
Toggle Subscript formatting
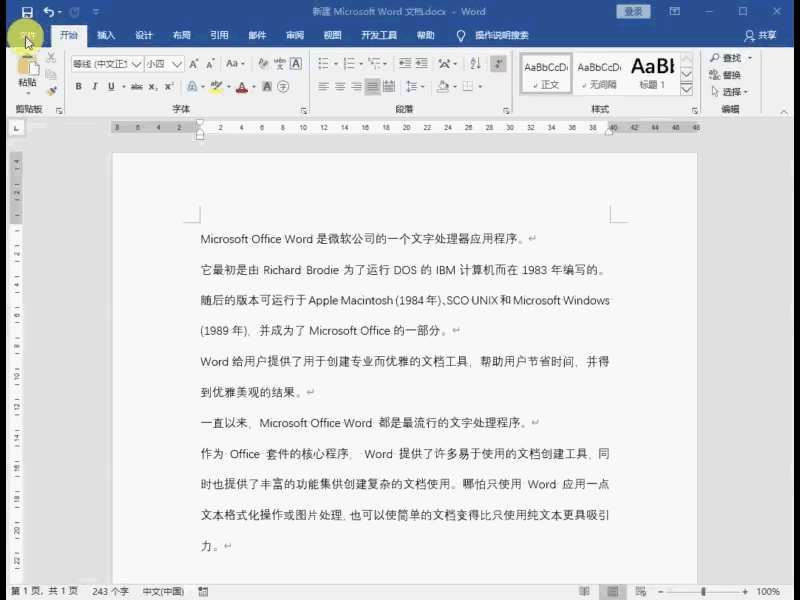153,87
